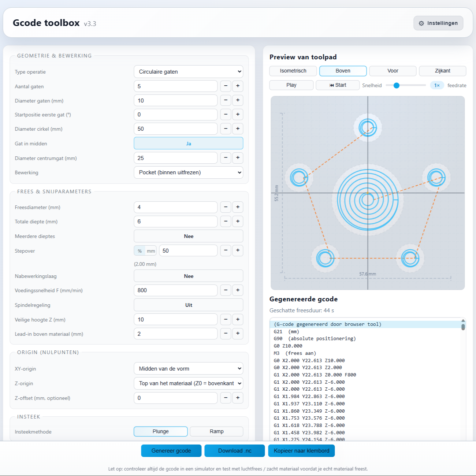Select Ramp insteekmethode
Viewport: 476px width, 476px height.
pos(217,431)
